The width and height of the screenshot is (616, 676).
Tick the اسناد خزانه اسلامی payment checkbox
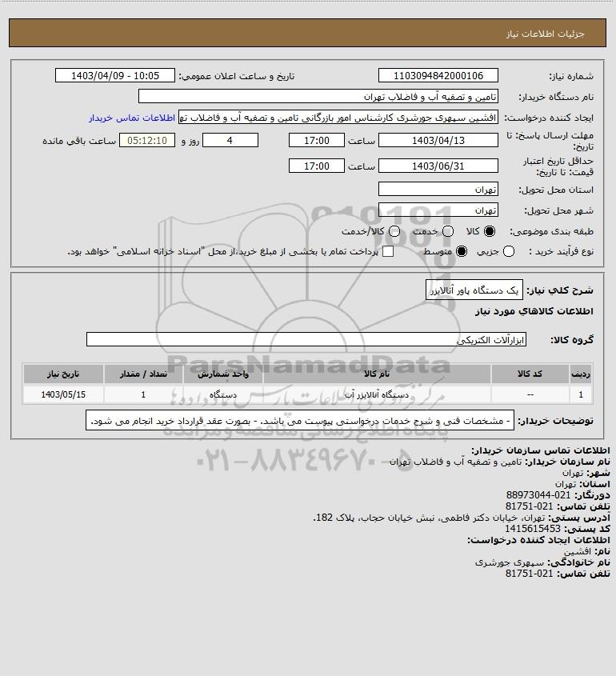click(x=388, y=251)
